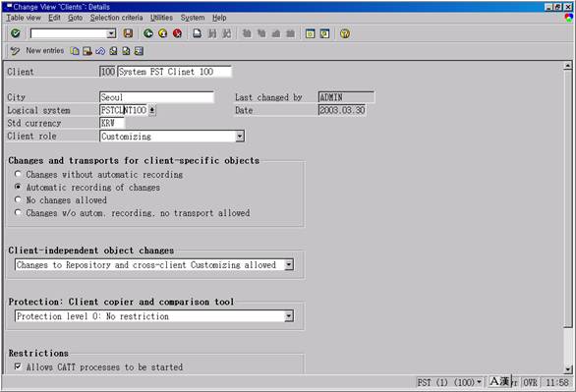The height and width of the screenshot is (392, 576).
Task: Click the New entries button
Action: point(36,51)
